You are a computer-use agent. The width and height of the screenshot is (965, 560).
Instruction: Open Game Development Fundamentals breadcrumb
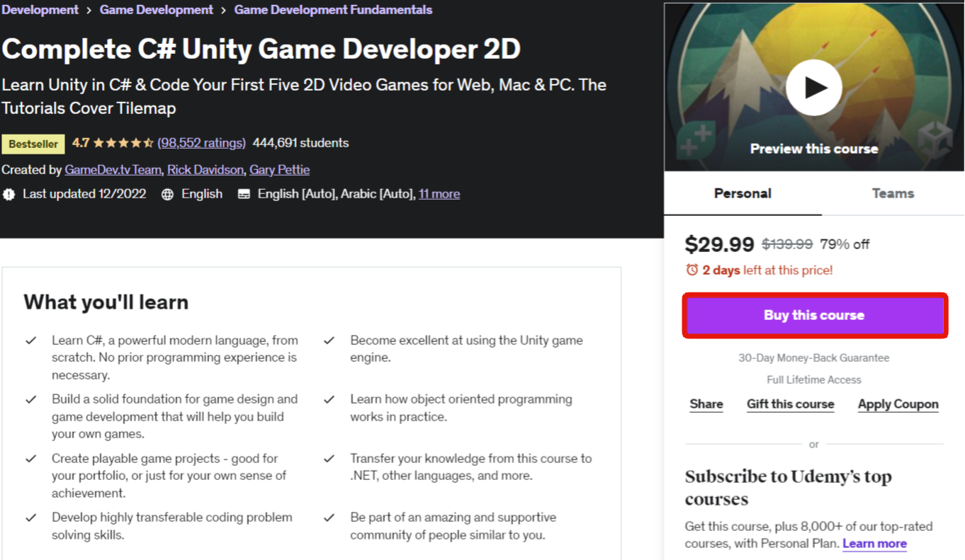pyautogui.click(x=333, y=10)
